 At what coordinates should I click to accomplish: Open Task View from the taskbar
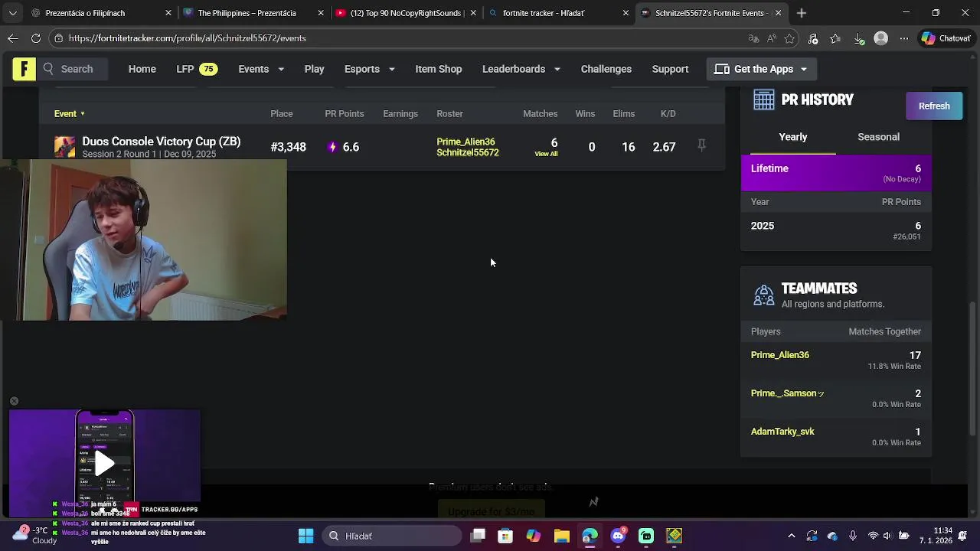(478, 536)
